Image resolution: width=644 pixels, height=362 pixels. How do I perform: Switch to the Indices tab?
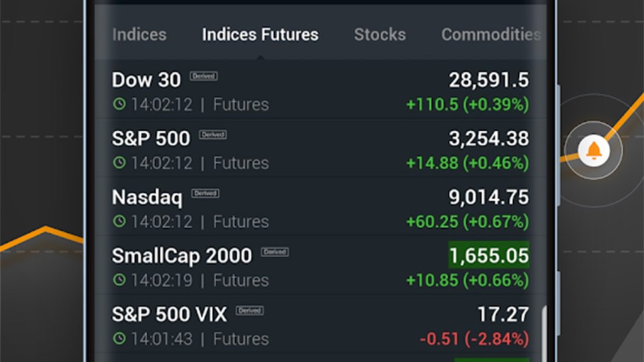click(139, 35)
